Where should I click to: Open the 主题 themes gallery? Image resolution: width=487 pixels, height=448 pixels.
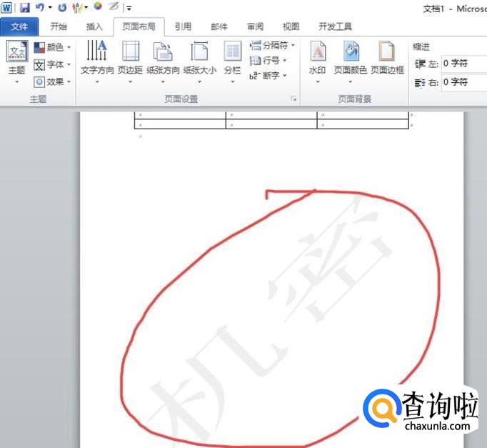pyautogui.click(x=16, y=61)
